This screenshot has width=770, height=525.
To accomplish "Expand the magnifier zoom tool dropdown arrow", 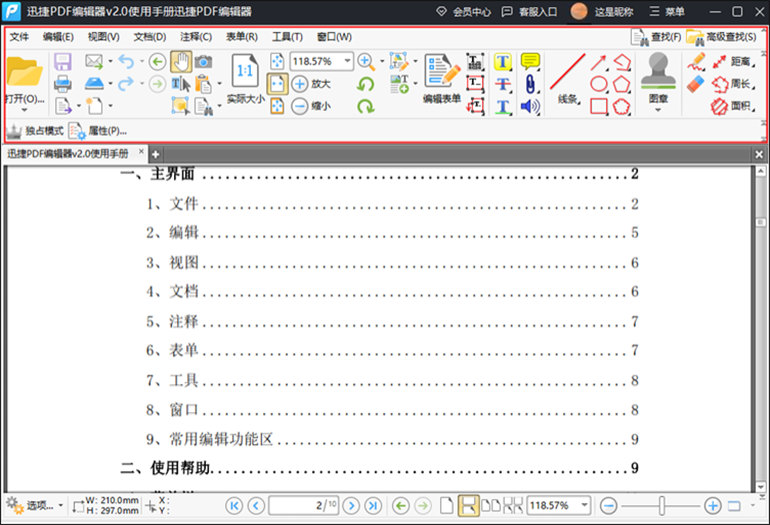I will (x=382, y=61).
